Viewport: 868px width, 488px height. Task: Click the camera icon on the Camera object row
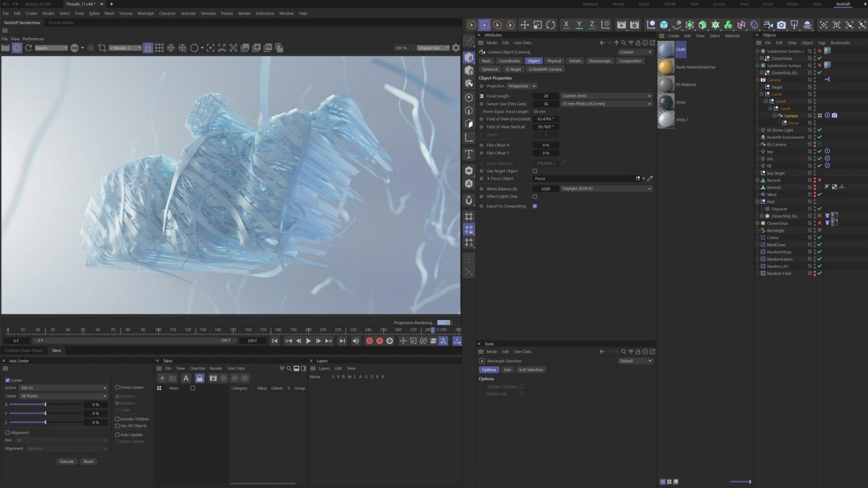tap(835, 115)
